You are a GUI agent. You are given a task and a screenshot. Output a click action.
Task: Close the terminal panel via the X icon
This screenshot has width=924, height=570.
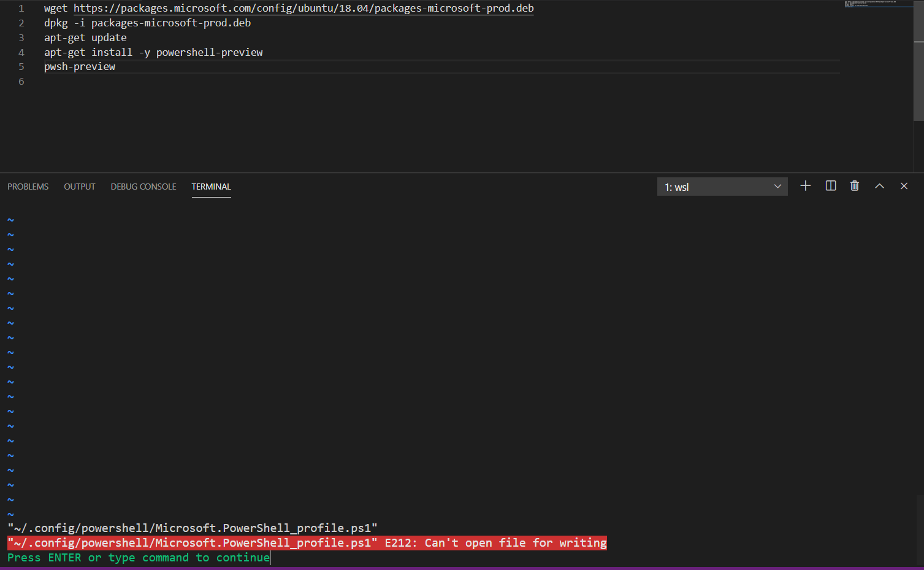[x=904, y=185]
